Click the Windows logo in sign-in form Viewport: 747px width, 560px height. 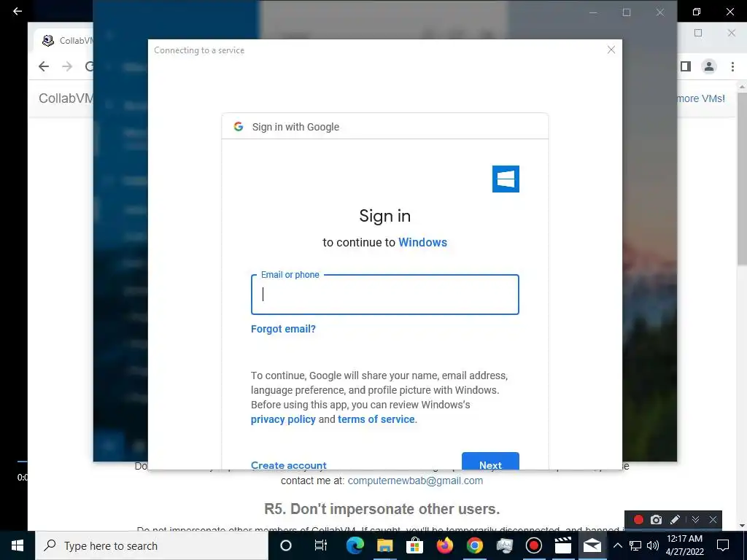pyautogui.click(x=506, y=179)
